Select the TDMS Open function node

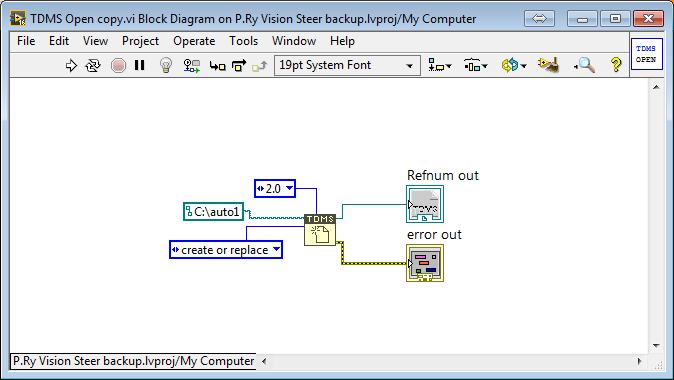click(320, 230)
